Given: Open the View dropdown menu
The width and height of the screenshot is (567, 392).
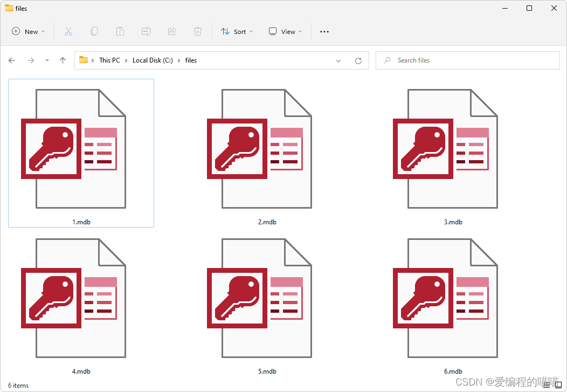Looking at the screenshot, I should click(285, 31).
